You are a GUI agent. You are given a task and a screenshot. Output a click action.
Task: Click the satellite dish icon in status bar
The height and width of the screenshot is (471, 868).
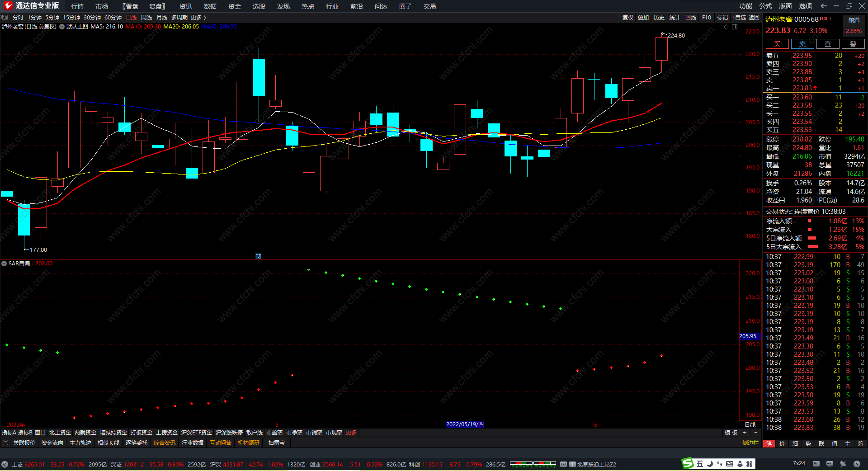(x=843, y=464)
